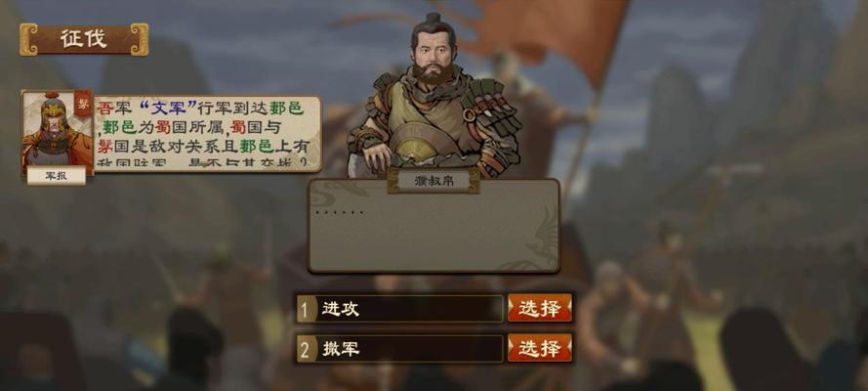The image size is (868, 391).
Task: Click the number 2 badge beside 撤军
Action: coord(305,349)
